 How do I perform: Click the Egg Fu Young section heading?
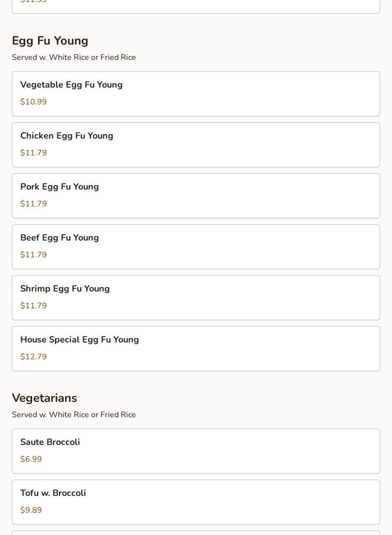[50, 41]
